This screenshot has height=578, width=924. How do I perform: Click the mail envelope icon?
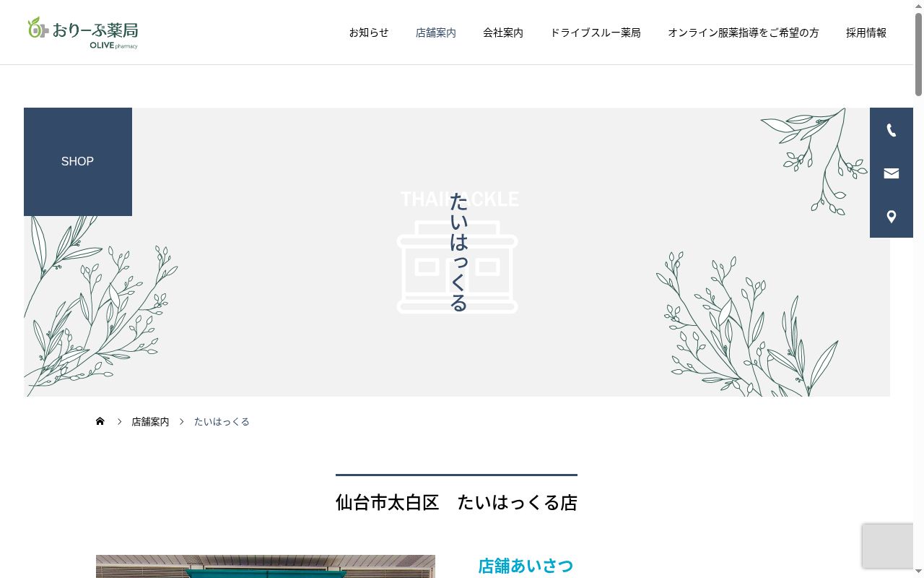point(892,173)
